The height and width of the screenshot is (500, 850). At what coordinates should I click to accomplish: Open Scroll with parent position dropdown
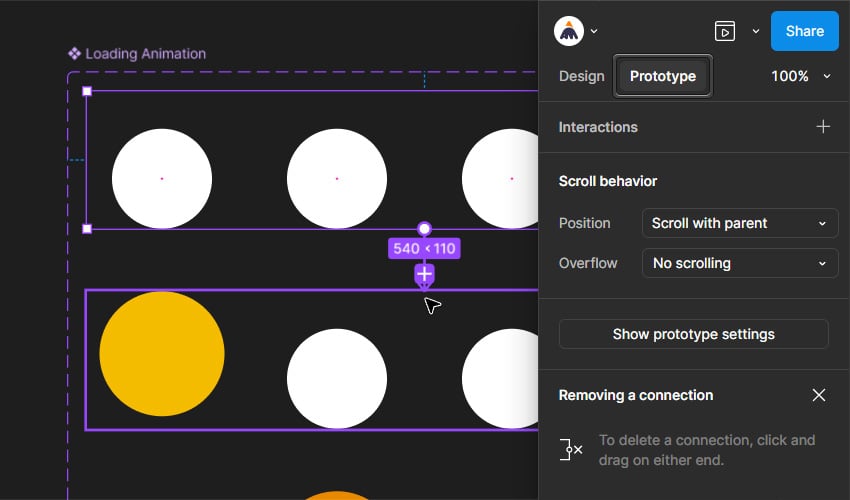tap(740, 223)
